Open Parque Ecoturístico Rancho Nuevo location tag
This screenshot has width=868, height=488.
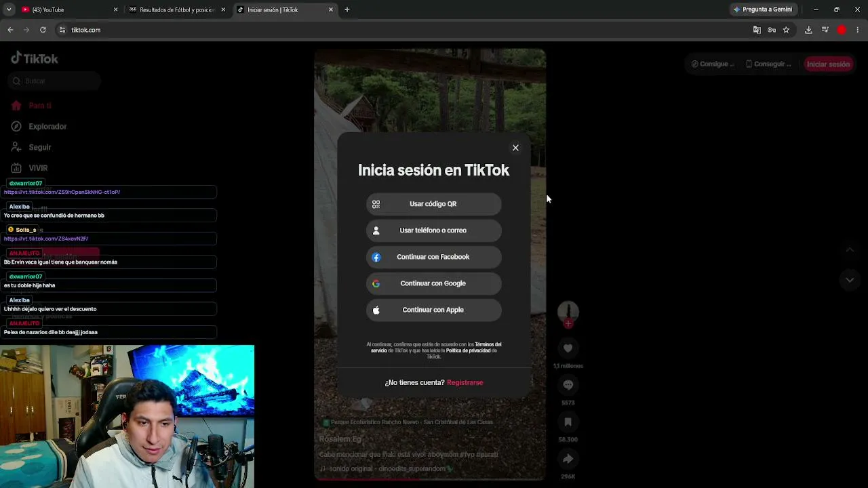[x=408, y=422]
